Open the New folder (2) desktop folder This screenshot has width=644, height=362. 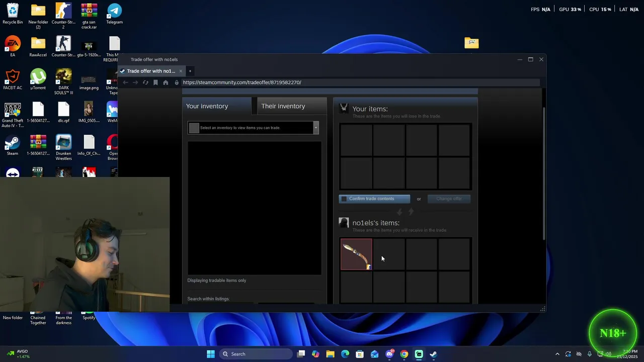(x=38, y=16)
